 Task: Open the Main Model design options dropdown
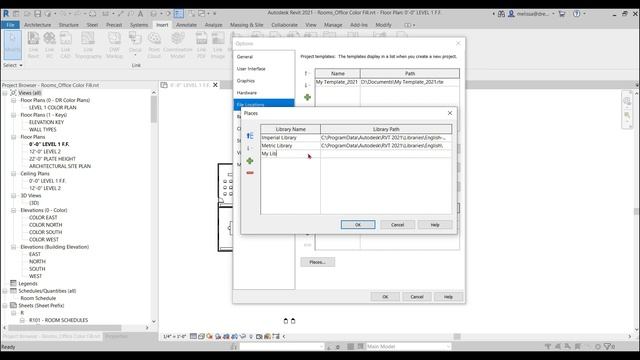pos(408,347)
